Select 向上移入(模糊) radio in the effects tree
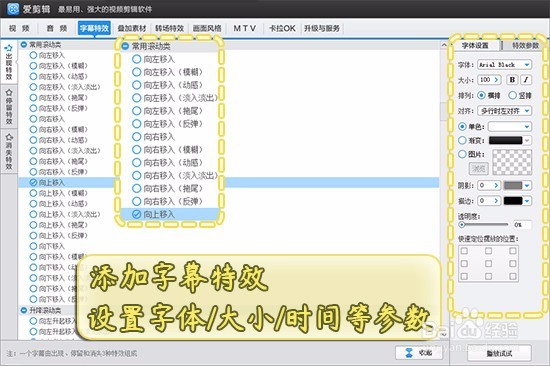This screenshot has height=366, width=550. pyautogui.click(x=33, y=193)
